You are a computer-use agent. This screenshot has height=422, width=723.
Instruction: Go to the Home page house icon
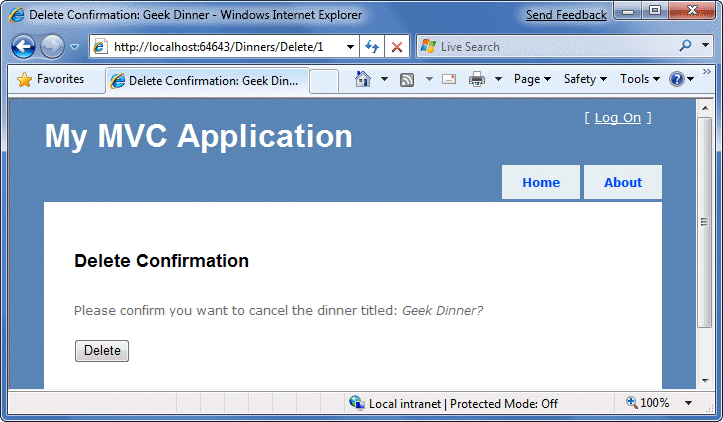(363, 79)
